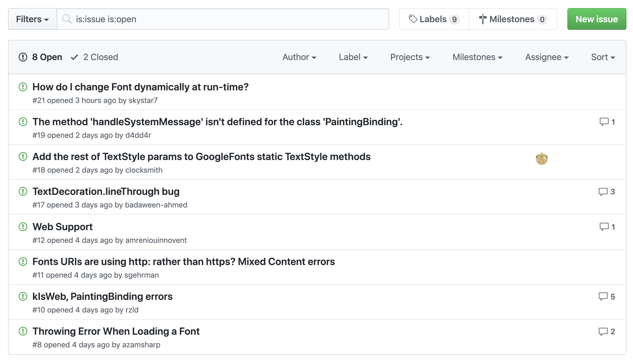
Task: Click the comment bubble on 'Throwing Error When Loading a Font'
Action: pyautogui.click(x=606, y=331)
